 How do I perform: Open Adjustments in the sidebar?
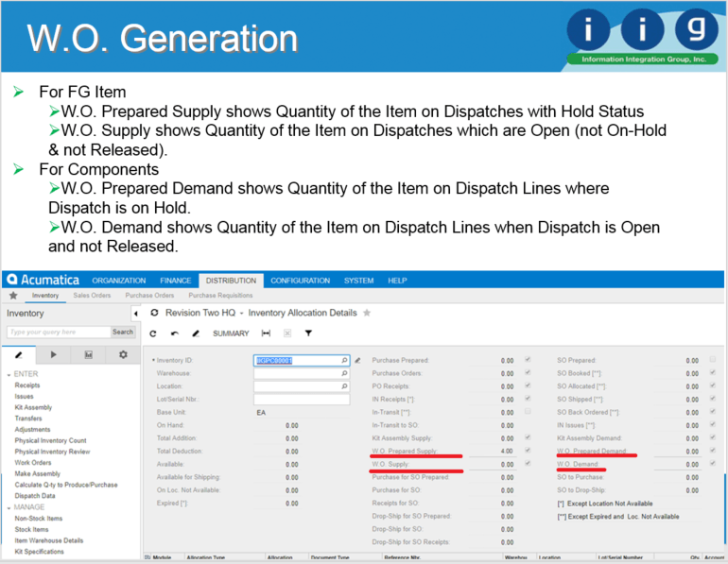point(32,430)
